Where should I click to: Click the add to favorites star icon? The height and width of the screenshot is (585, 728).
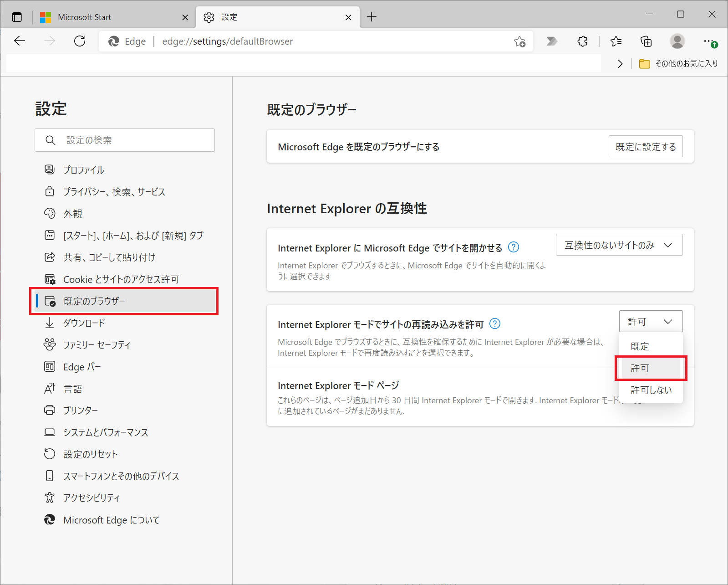519,41
